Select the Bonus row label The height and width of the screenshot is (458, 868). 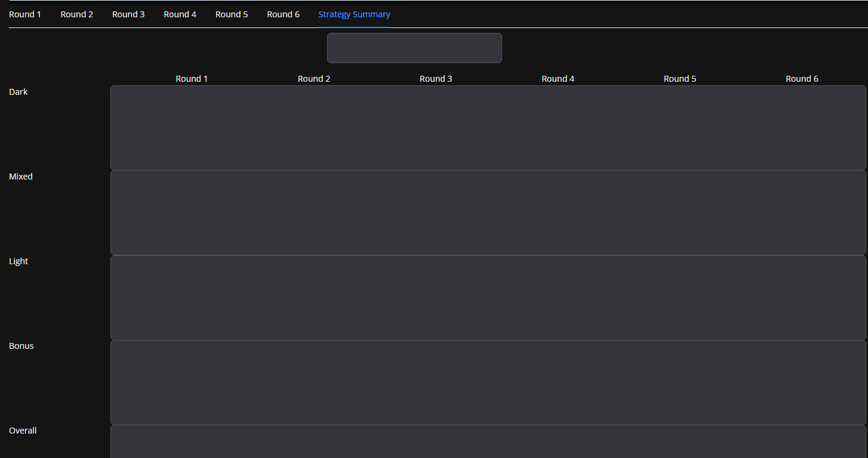(21, 346)
